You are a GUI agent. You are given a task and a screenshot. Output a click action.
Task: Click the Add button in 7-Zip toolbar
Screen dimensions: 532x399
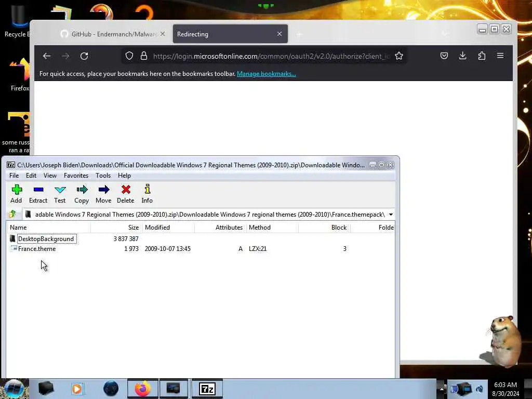coord(16,194)
